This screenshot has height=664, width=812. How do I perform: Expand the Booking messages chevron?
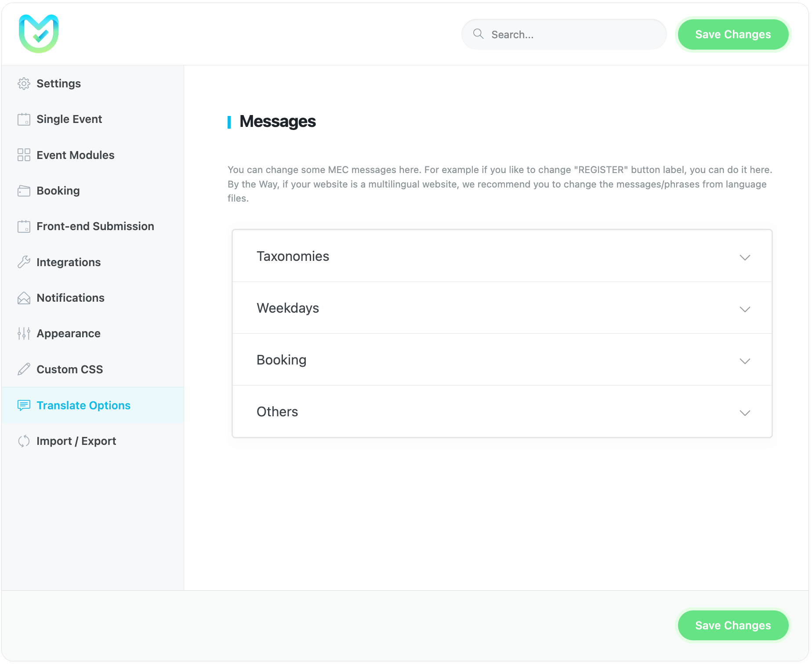point(744,361)
